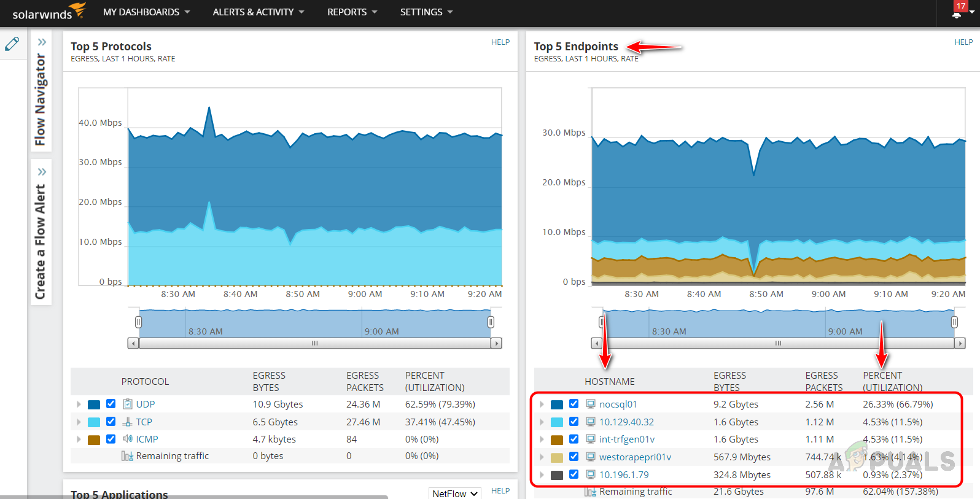
Task: Click Remaining traffic icon in Endpoints table
Action: click(x=591, y=492)
